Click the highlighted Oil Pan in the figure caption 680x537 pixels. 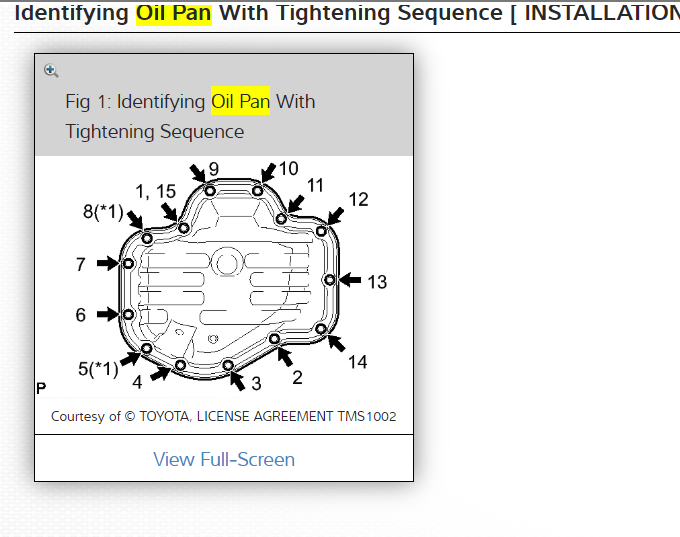pyautogui.click(x=241, y=101)
